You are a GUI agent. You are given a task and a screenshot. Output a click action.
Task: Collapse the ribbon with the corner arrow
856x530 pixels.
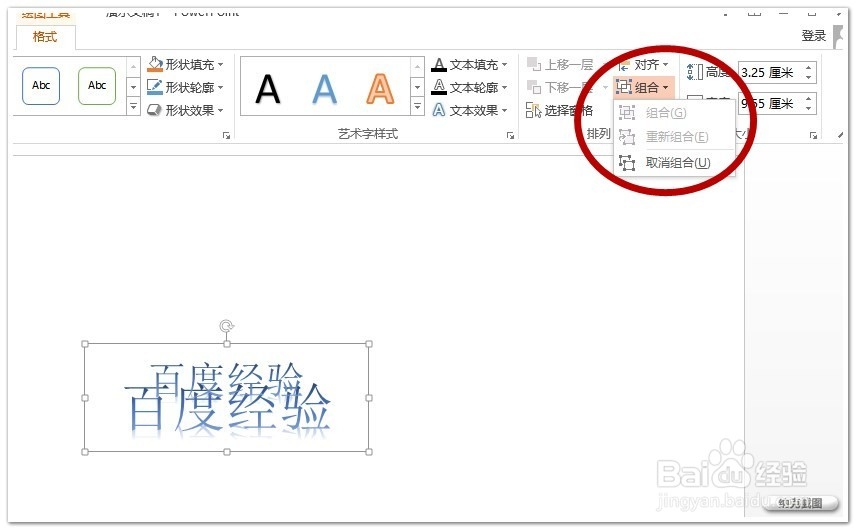[x=840, y=135]
